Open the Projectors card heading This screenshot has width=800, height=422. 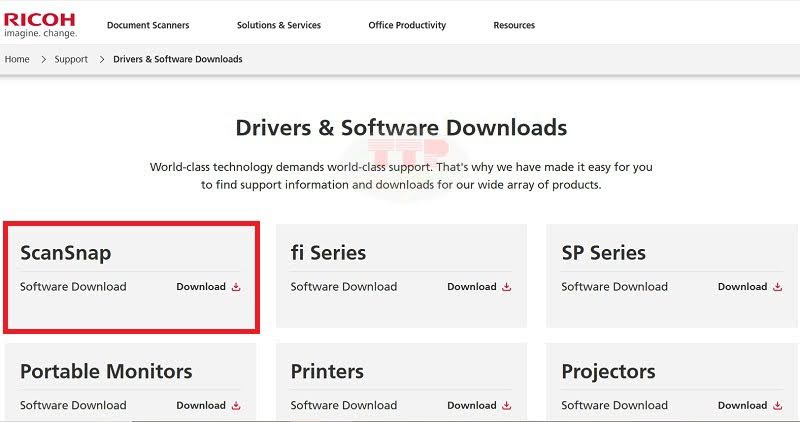(608, 372)
